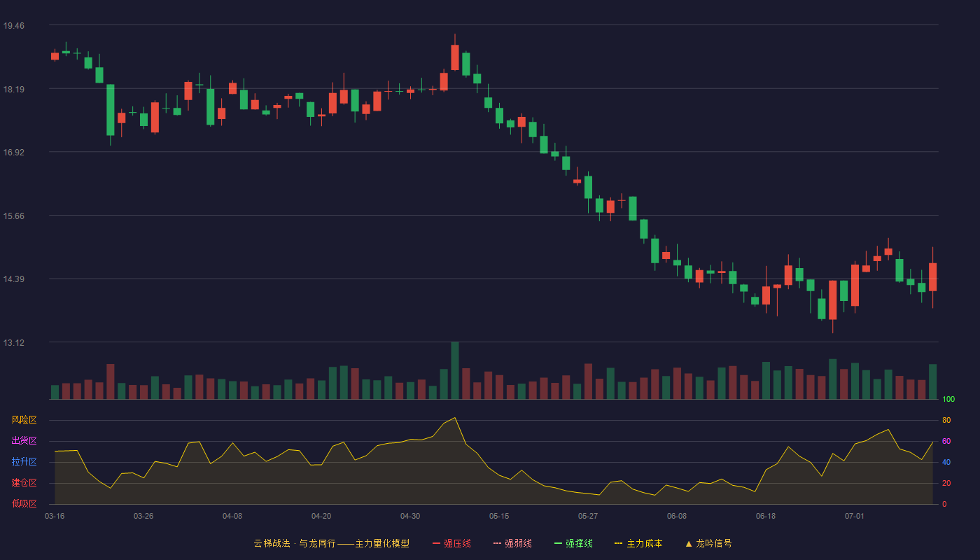Viewport: 980px width, 560px height.
Task: Select the 云梯战法 主力量化模型 legend title
Action: click(x=331, y=543)
